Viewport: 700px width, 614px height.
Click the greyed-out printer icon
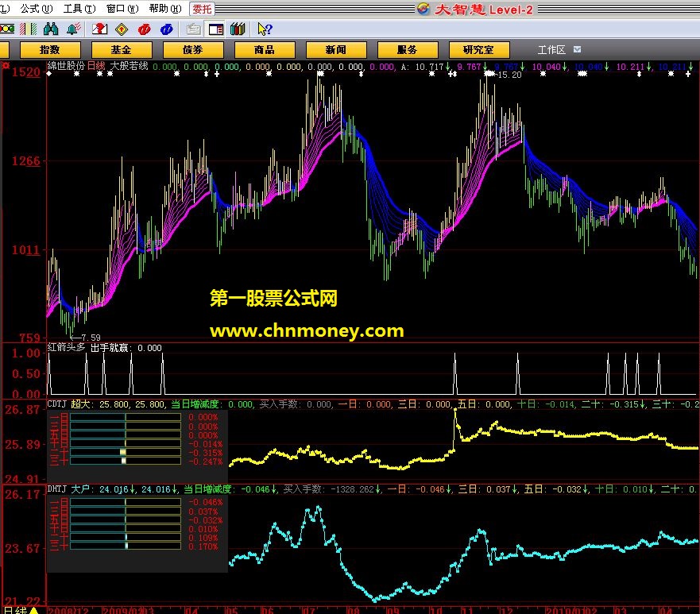(x=193, y=29)
